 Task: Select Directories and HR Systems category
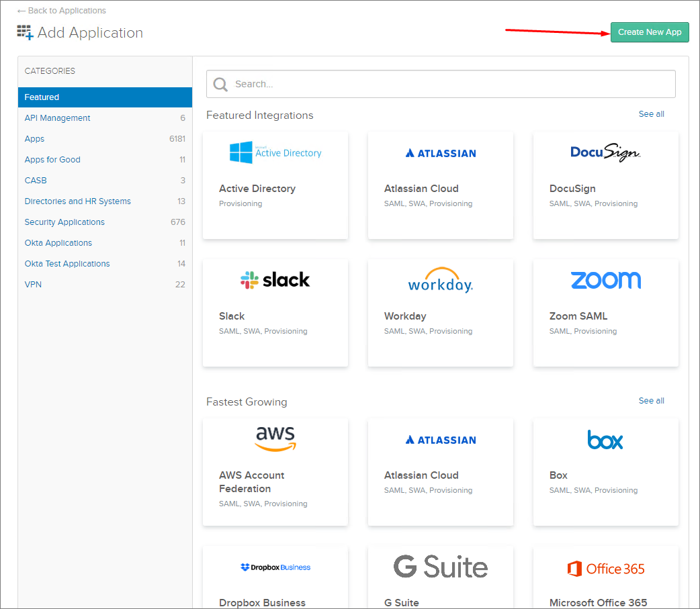coord(105,201)
